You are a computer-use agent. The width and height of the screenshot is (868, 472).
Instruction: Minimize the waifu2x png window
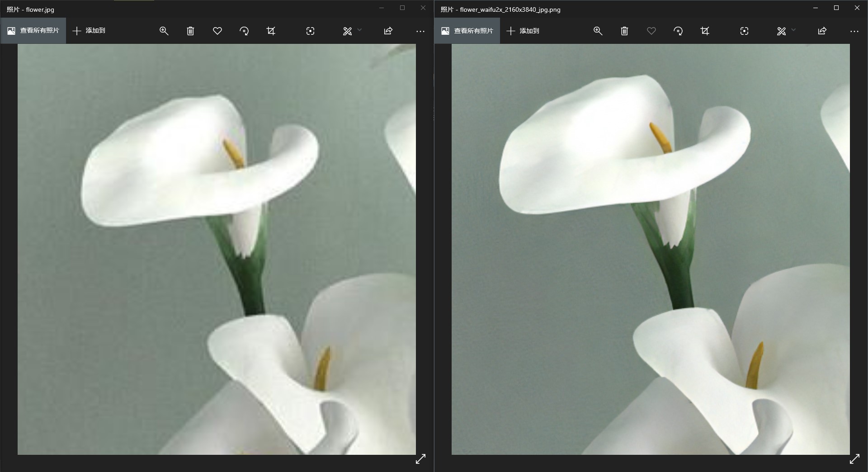[816, 8]
